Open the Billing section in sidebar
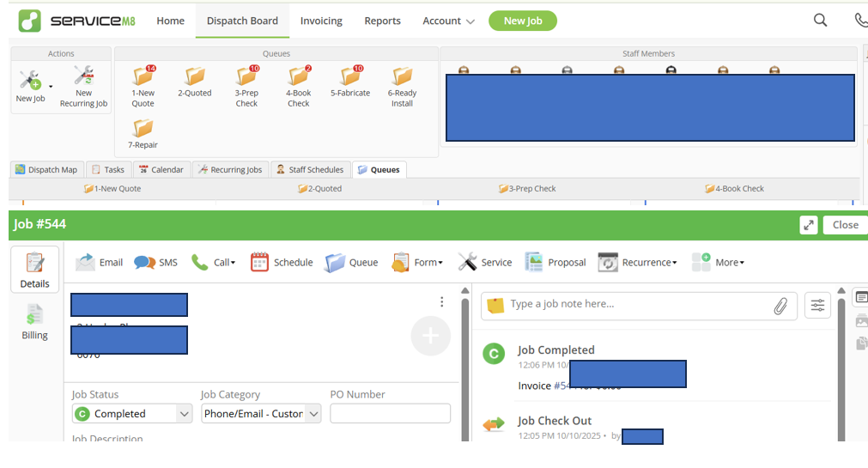Screen dimensions: 868x468 [34, 322]
